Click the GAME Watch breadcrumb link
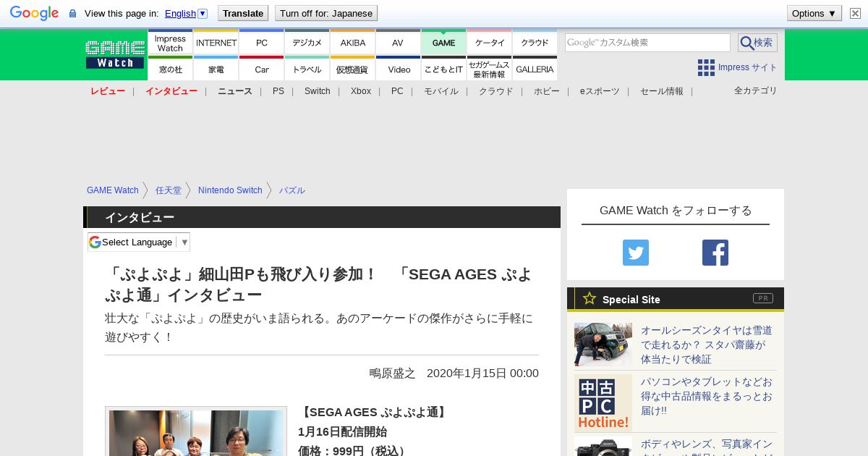The image size is (868, 456). (x=113, y=190)
